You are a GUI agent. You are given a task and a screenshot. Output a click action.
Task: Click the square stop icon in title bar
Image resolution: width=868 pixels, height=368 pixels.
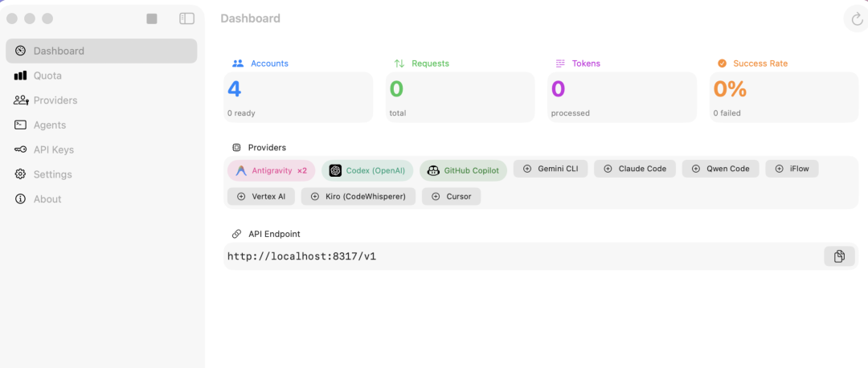coord(152,18)
